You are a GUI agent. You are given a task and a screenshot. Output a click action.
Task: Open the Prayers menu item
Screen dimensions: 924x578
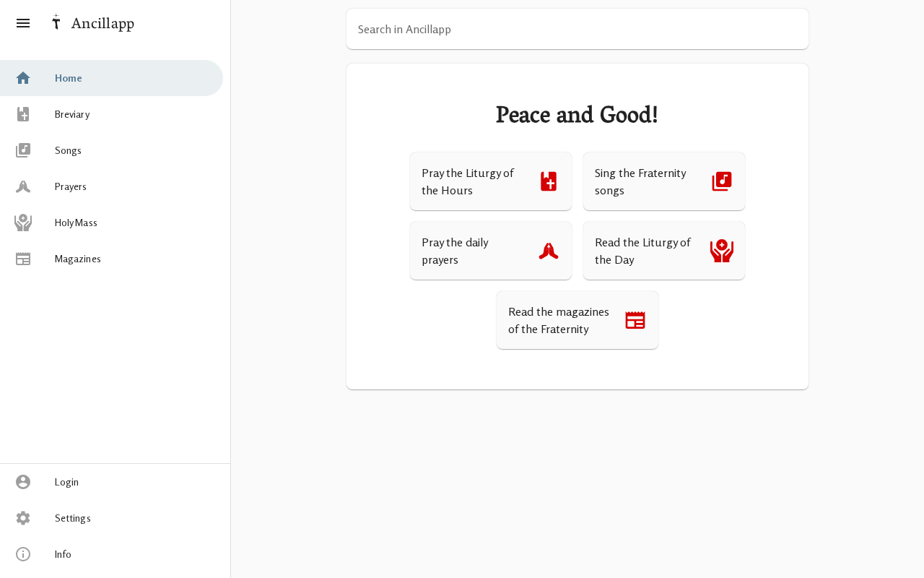pyautogui.click(x=71, y=186)
